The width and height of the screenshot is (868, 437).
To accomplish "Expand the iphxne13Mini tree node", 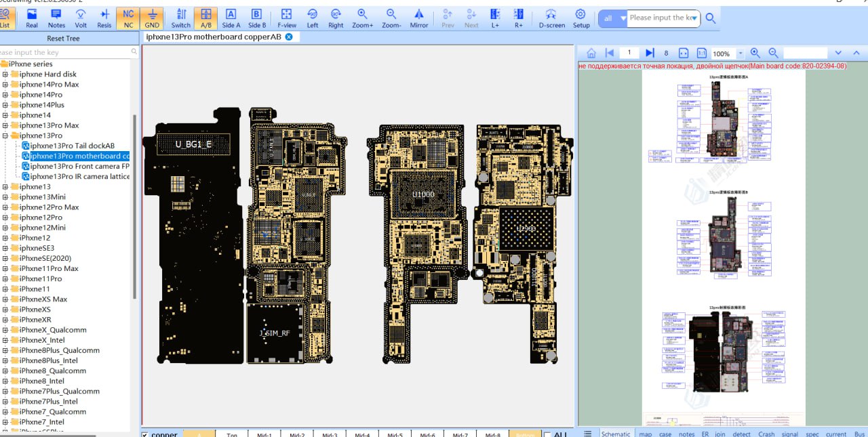I will click(x=5, y=197).
